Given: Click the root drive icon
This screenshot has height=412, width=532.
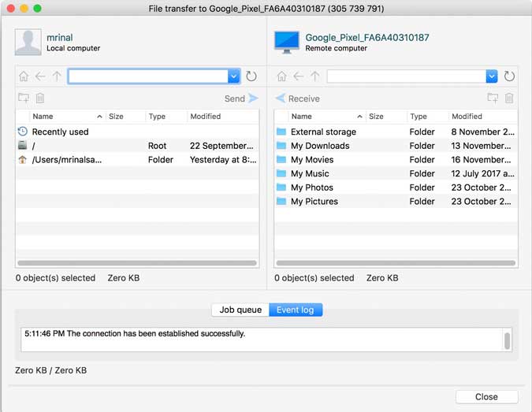Looking at the screenshot, I should point(22,145).
